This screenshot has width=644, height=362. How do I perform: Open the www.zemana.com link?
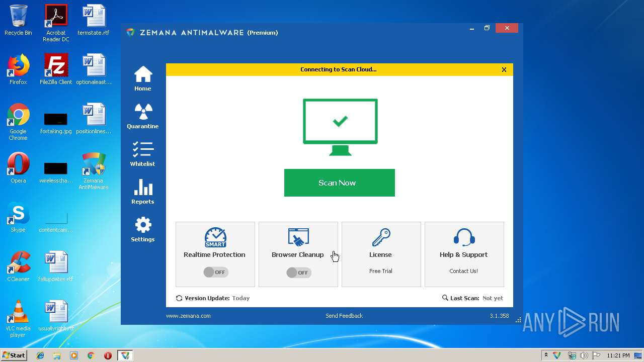pyautogui.click(x=188, y=316)
